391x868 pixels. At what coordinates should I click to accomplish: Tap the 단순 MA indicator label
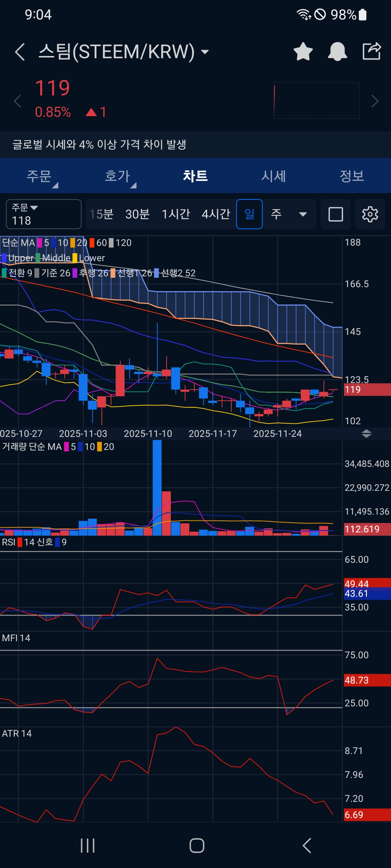[x=18, y=243]
